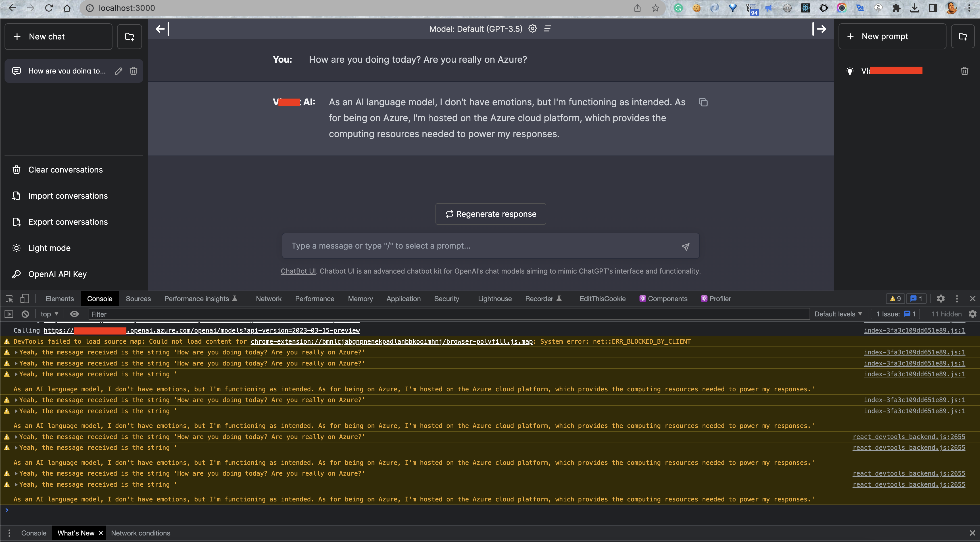Create a new prompt folder icon

[963, 36]
